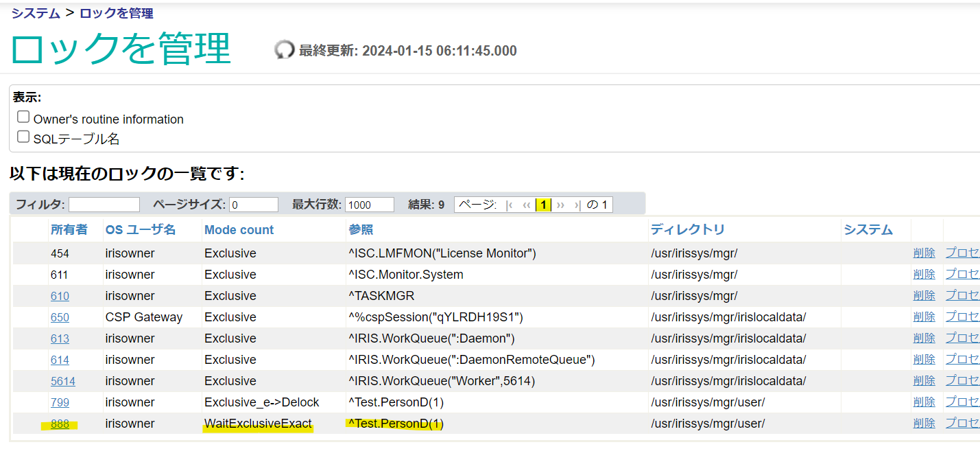Click 削除 for the ^TASKMGR lock row

pyautogui.click(x=924, y=296)
